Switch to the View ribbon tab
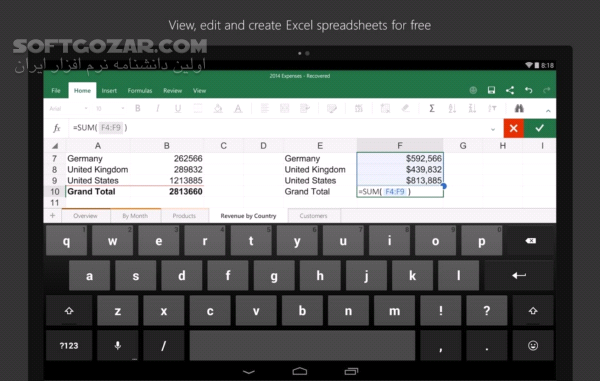The width and height of the screenshot is (600, 381). tap(199, 91)
